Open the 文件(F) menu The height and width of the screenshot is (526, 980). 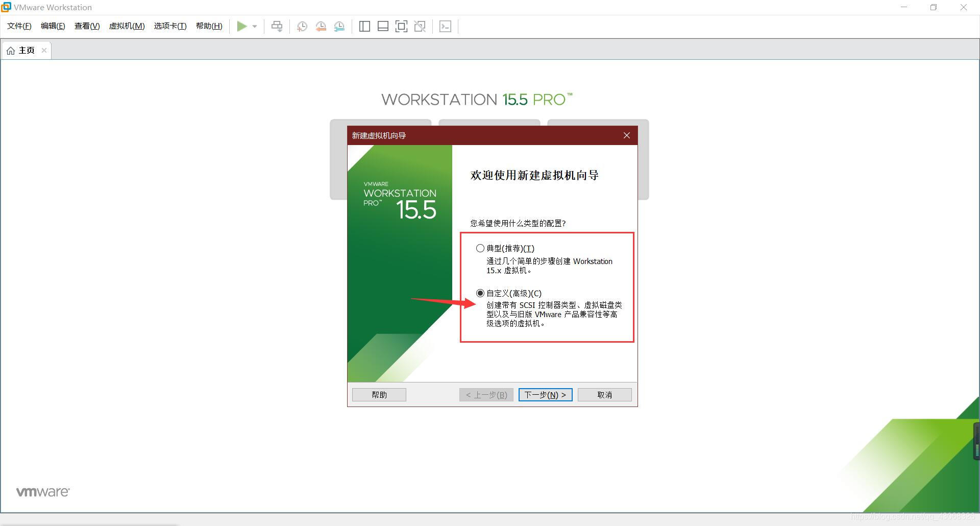(19, 26)
